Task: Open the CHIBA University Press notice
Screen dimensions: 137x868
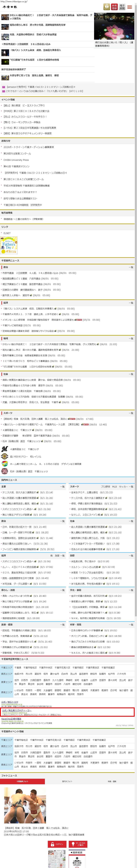Action: click(16, 160)
